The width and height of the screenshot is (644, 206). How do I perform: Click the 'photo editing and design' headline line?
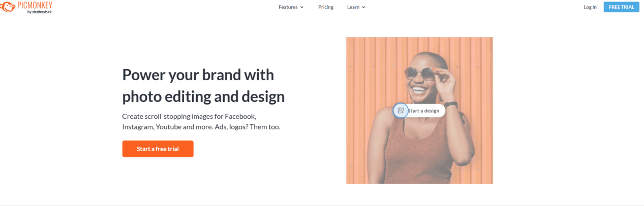tap(203, 96)
